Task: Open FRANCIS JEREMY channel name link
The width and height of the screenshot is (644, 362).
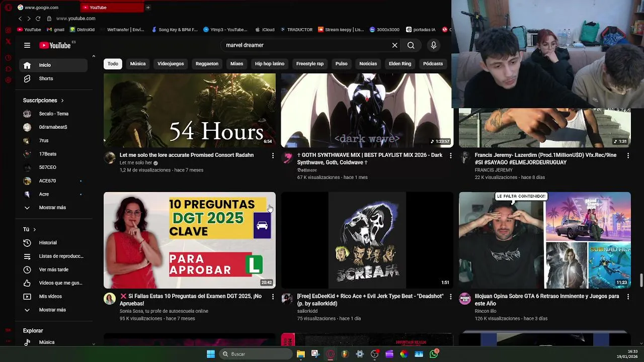Action: point(494,170)
